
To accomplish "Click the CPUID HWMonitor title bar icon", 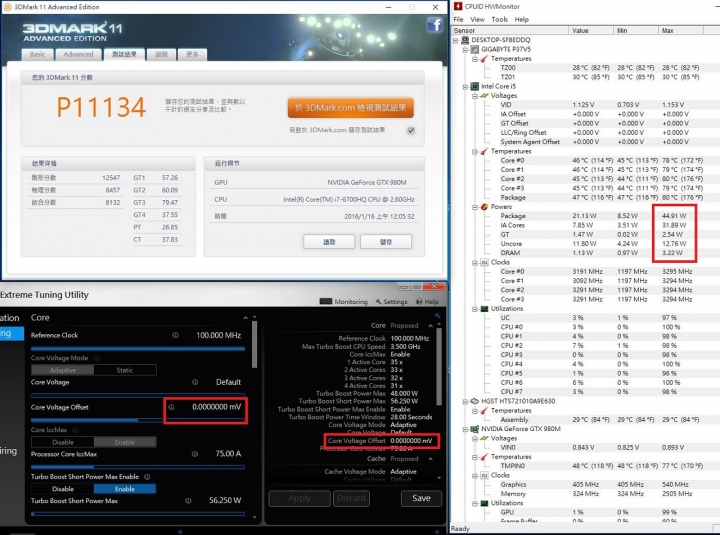I will pyautogui.click(x=457, y=6).
